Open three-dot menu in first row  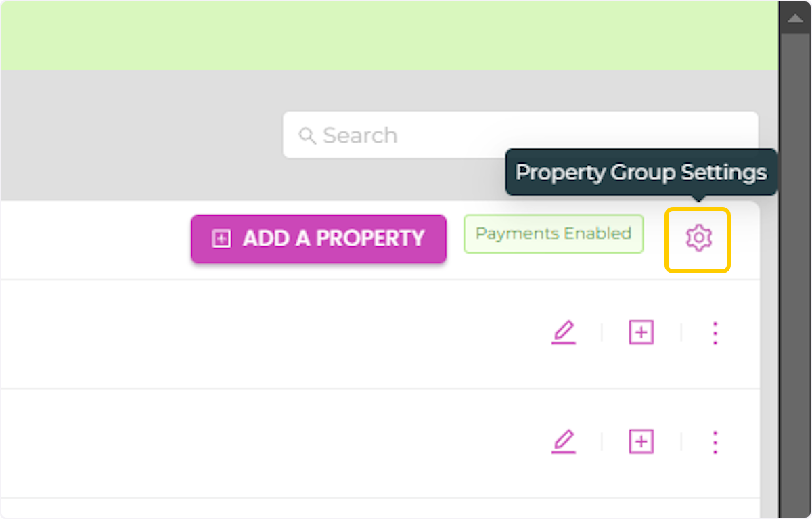[715, 332]
